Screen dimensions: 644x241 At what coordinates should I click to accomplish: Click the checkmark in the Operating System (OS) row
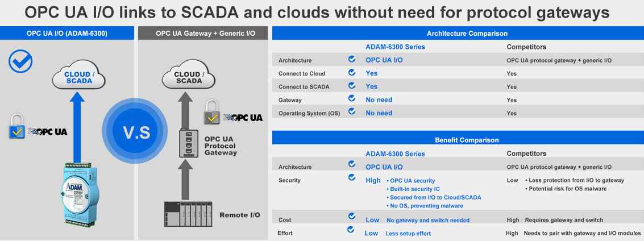pyautogui.click(x=352, y=111)
